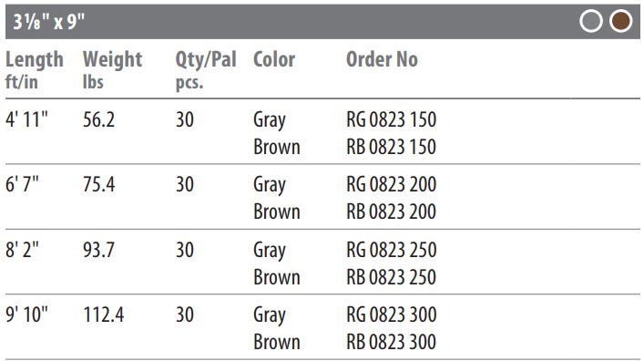
Task: Click the gray color swatch circle
Action: point(591,21)
